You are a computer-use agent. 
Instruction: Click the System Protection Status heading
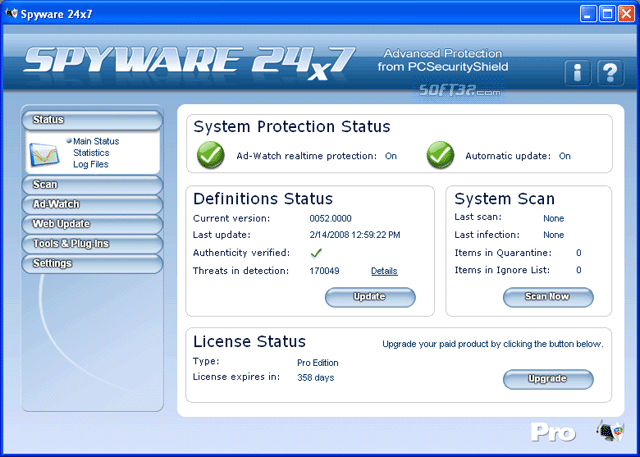click(292, 127)
